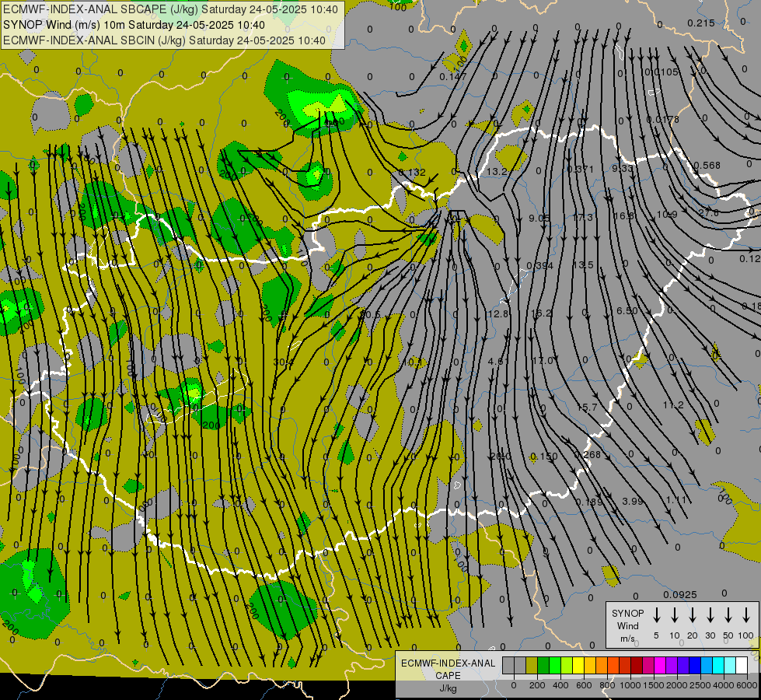The height and width of the screenshot is (700, 761).
Task: Pick the dark green CAPE legend swatch
Action: (543, 665)
